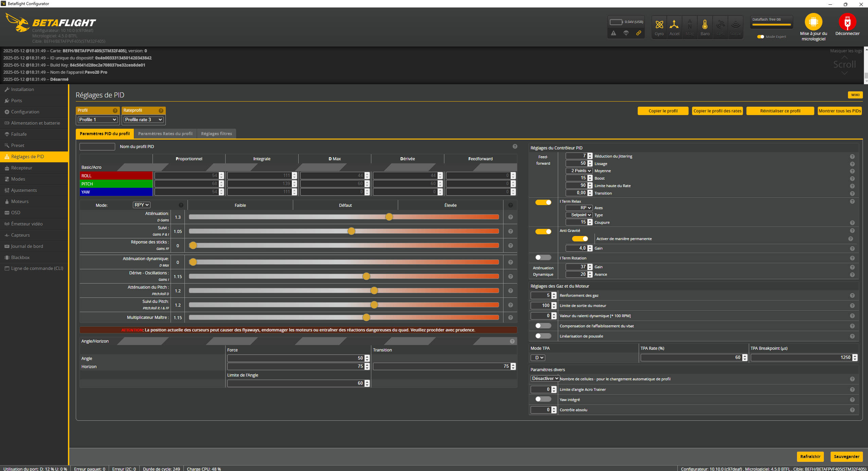868x471 pixels.
Task: Expand the RPY mode dropdown
Action: [141, 205]
